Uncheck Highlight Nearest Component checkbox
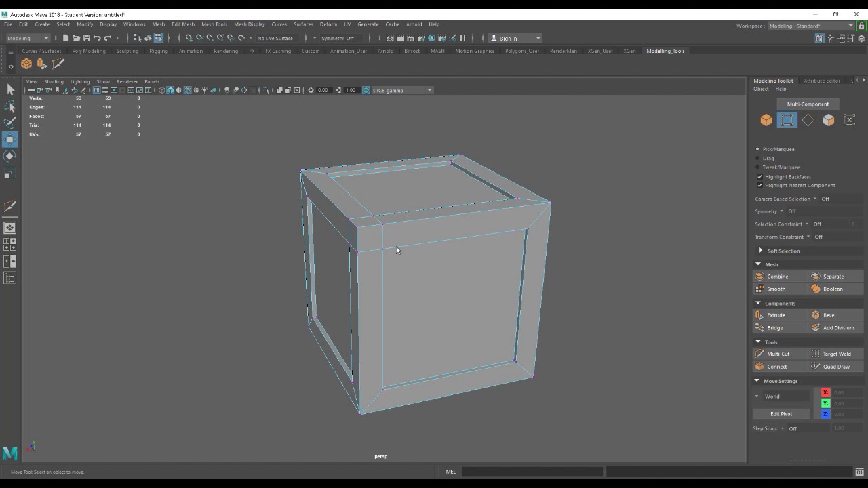Image resolution: width=868 pixels, height=488 pixels. [759, 185]
